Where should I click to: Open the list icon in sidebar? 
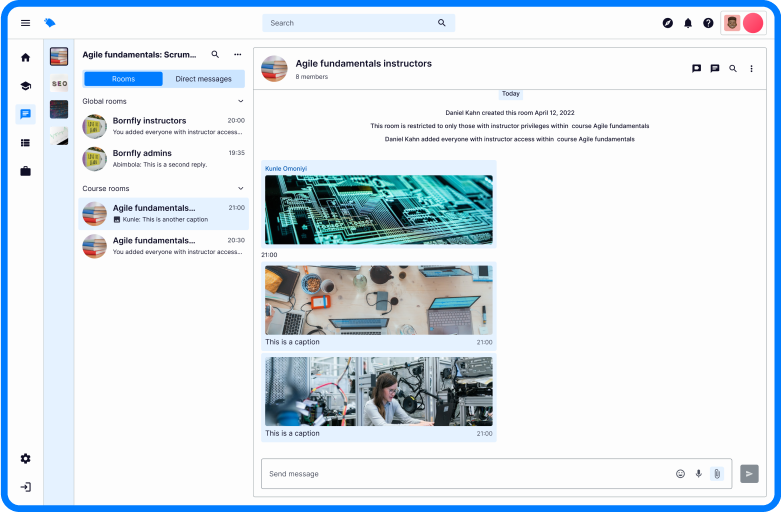click(x=25, y=143)
